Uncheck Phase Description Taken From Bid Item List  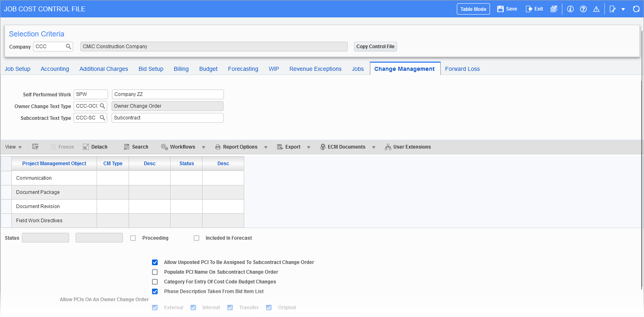[155, 291]
